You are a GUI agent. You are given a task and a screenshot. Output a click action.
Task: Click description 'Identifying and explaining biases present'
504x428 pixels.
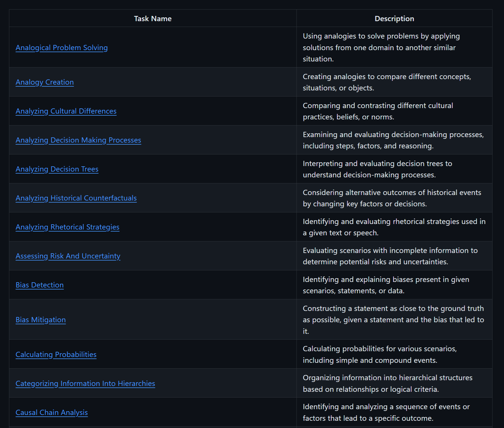tap(386, 285)
